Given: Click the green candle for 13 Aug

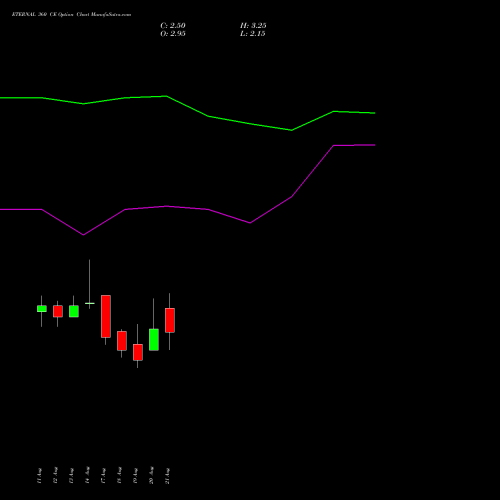Looking at the screenshot, I should 74,311.
